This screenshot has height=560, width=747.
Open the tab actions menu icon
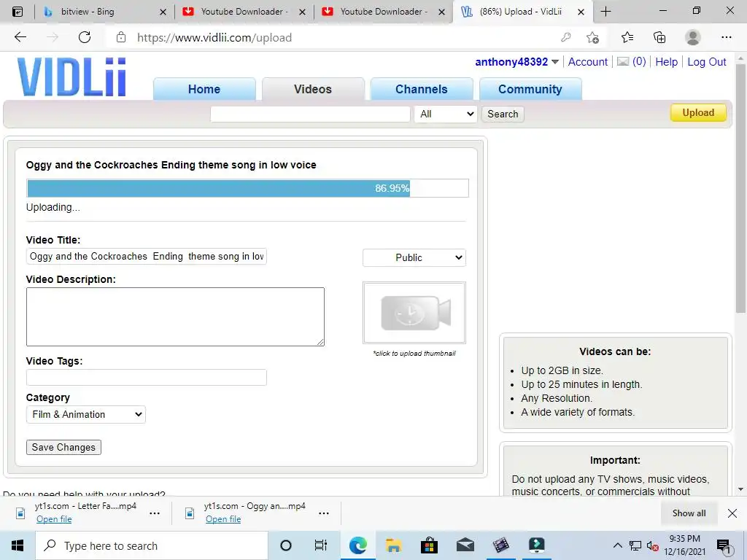pos(18,12)
